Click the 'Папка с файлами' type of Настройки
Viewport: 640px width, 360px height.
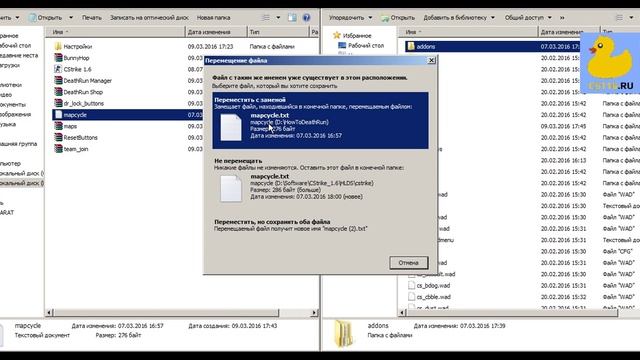(x=272, y=47)
